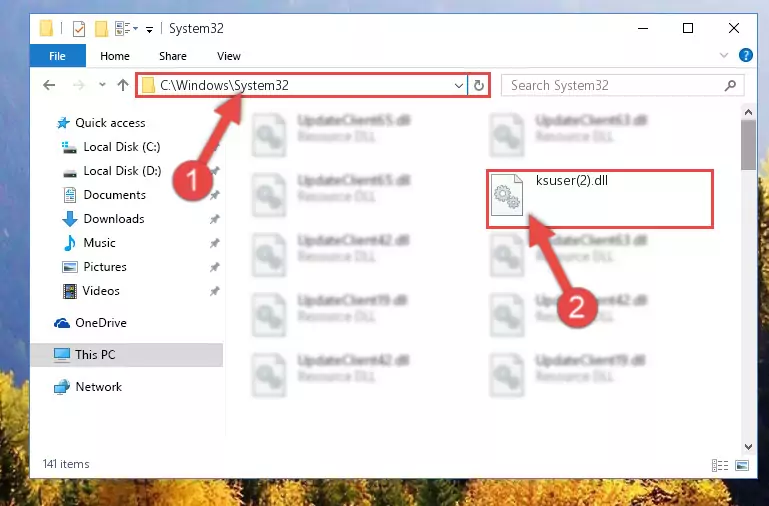Open Local Disk (D:) in sidebar
This screenshot has height=506, width=769.
coord(122,171)
